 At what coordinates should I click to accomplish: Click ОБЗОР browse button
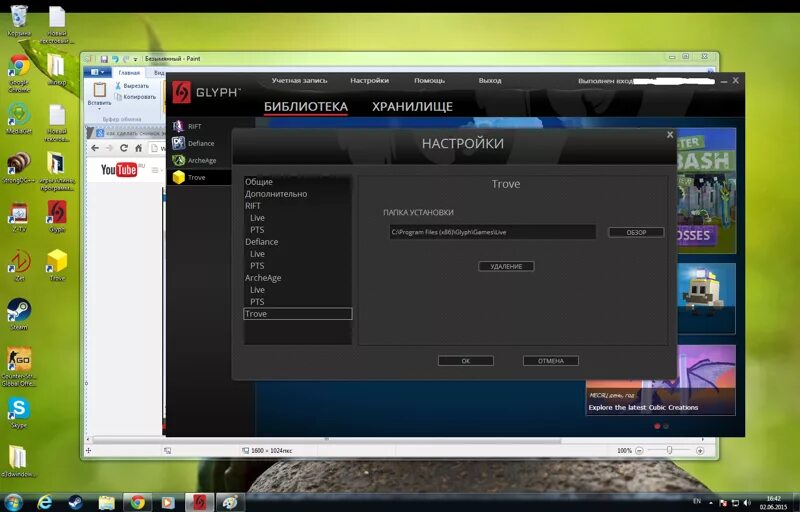tap(636, 233)
